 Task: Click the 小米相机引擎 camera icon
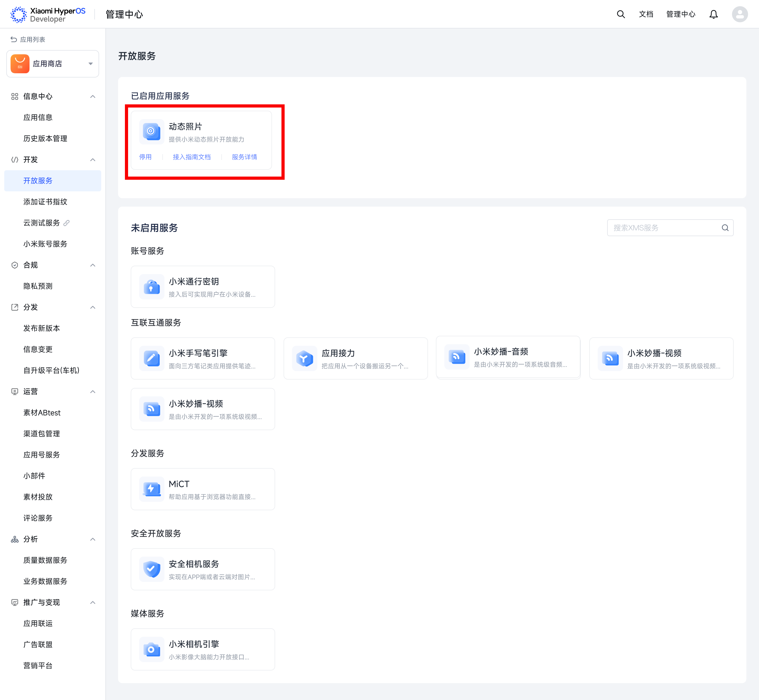(x=152, y=649)
